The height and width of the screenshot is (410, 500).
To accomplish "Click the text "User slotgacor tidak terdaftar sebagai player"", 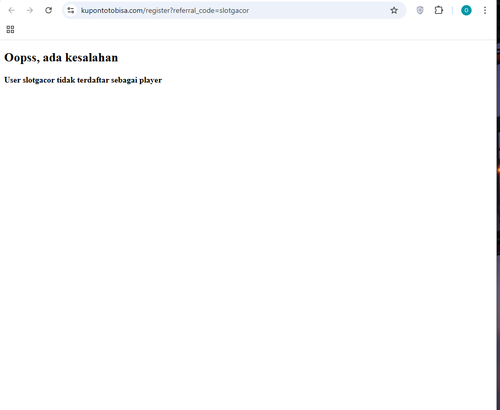I will point(83,80).
